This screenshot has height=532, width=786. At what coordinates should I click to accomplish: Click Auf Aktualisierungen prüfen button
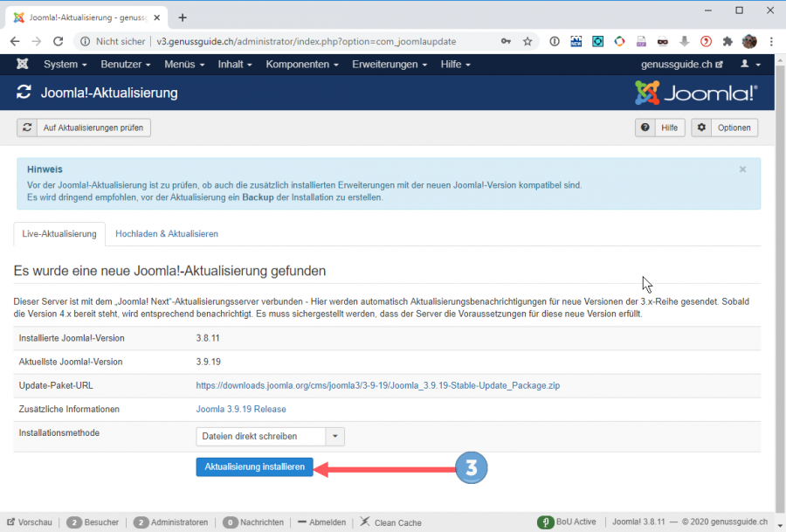coord(84,128)
